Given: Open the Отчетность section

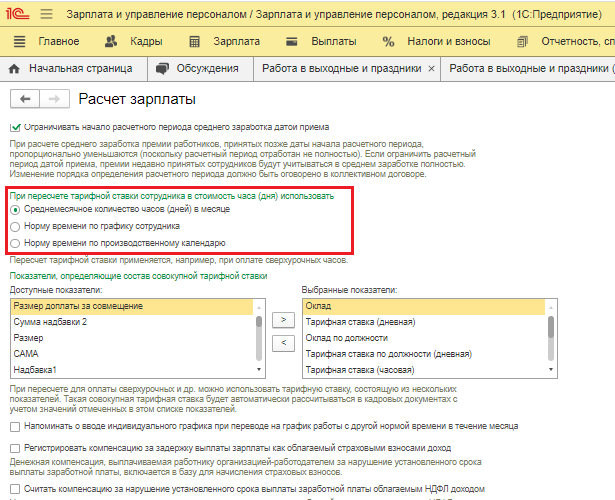Looking at the screenshot, I should pos(578,41).
